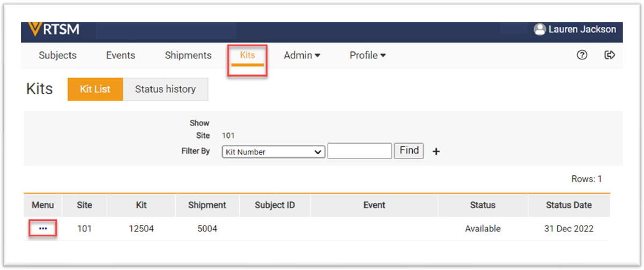The width and height of the screenshot is (644, 270).
Task: Click the Lauren Jackson user avatar icon
Action: (x=539, y=29)
